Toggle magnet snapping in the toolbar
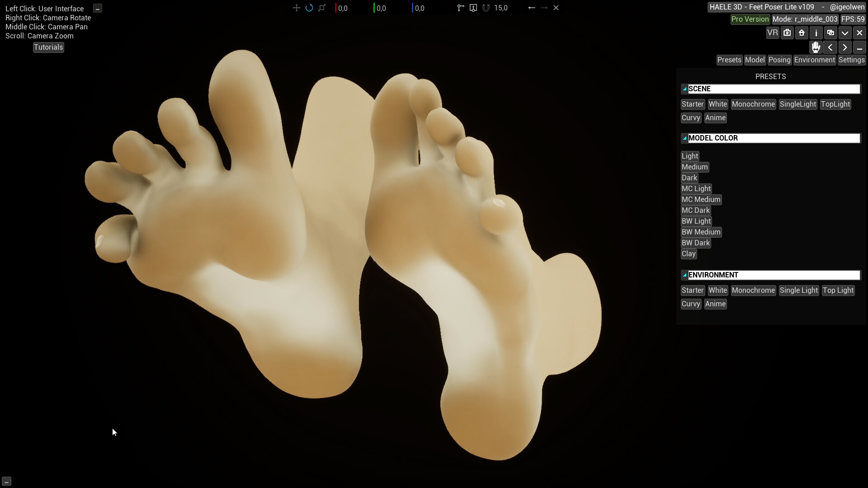The width and height of the screenshot is (868, 488). pos(486,8)
